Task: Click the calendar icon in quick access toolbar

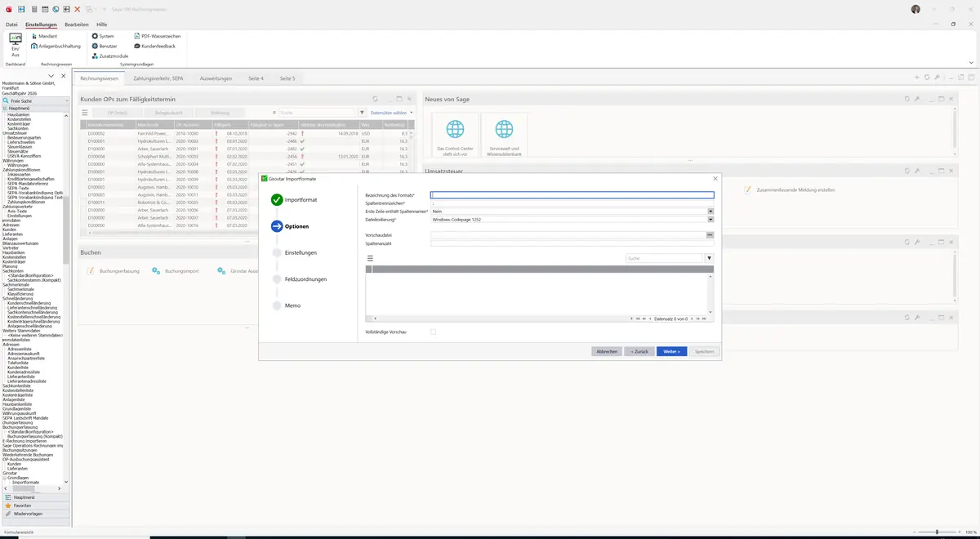Action: point(45,9)
